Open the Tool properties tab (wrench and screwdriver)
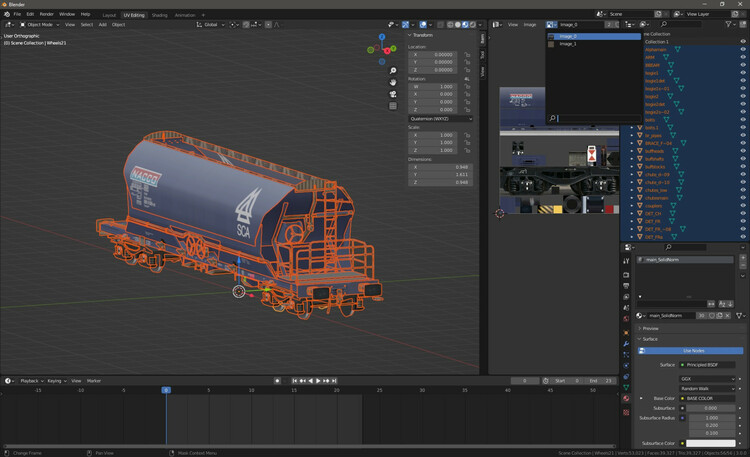The image size is (750, 457). (626, 261)
